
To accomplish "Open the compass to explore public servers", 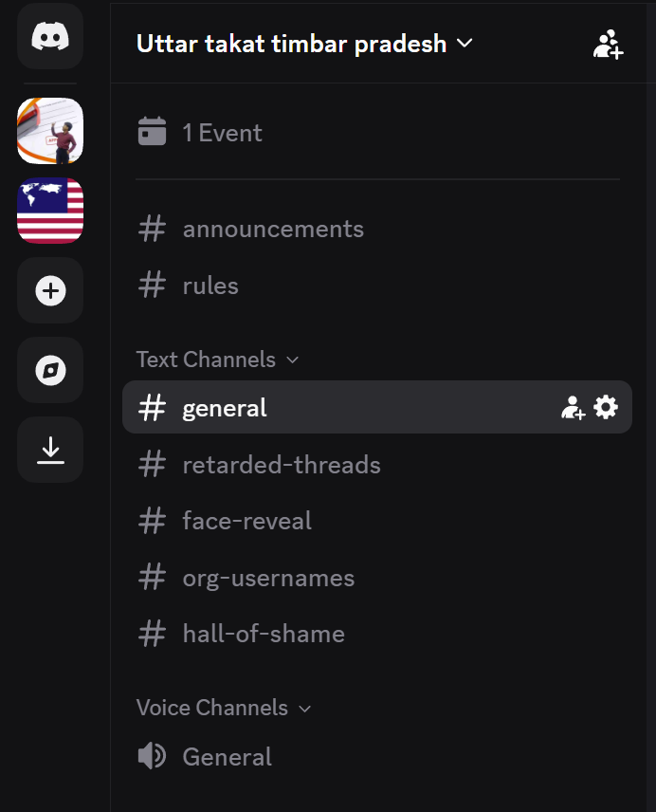I will point(49,370).
